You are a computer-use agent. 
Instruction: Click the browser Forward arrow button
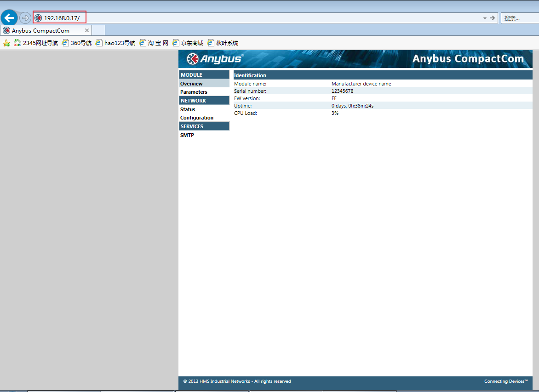[25, 18]
